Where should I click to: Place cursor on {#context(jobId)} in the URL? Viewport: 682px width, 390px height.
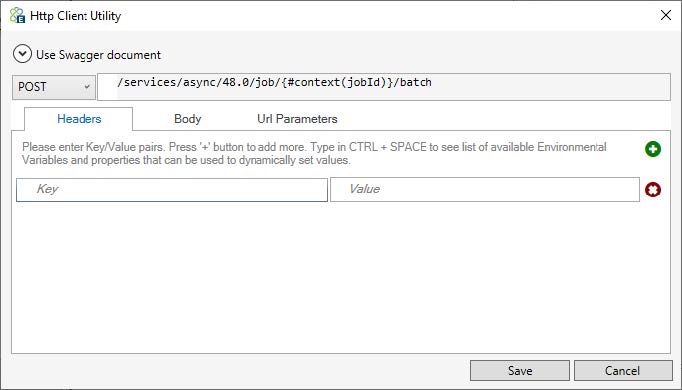tap(337, 82)
